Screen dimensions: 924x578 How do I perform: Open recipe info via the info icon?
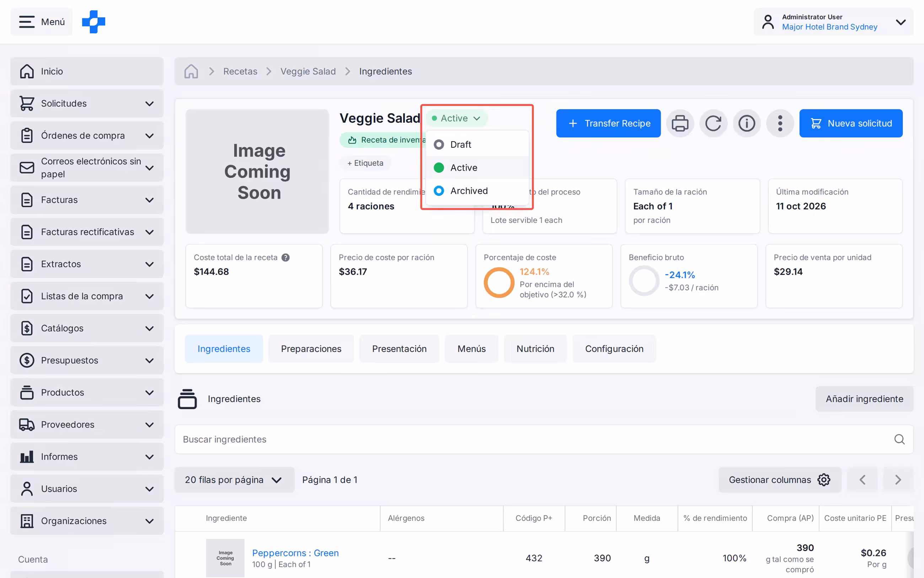(747, 123)
